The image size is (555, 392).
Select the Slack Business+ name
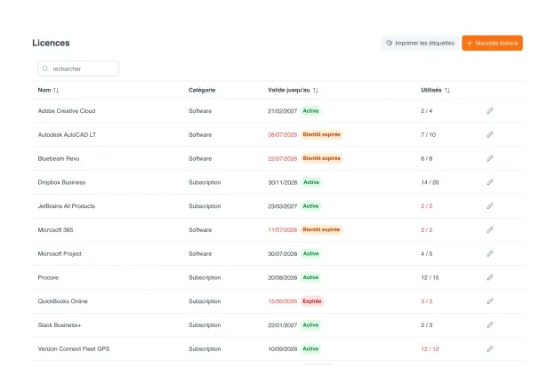click(60, 324)
